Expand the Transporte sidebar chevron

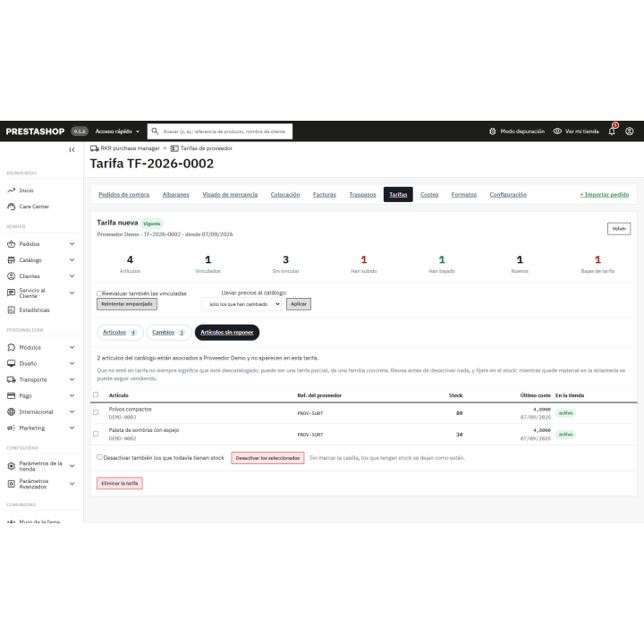tap(72, 379)
